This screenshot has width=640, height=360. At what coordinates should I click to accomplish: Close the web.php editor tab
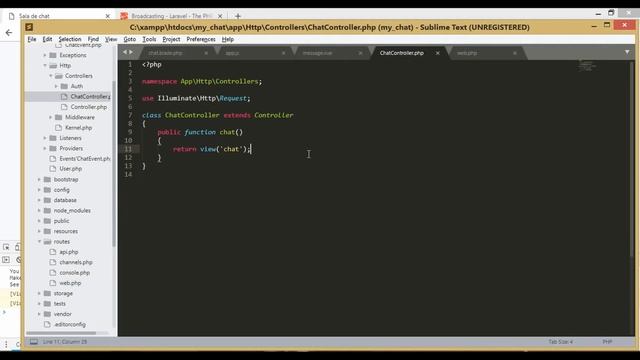[515, 53]
